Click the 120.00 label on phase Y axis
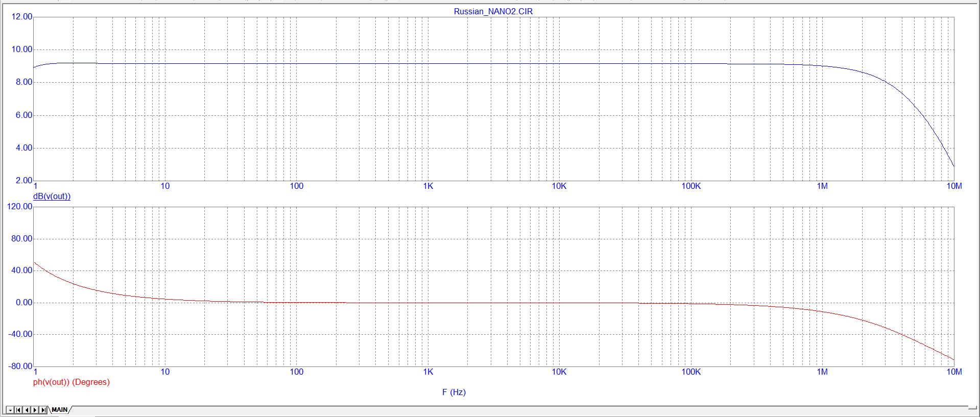Viewport: 980px width, 417px height. [19, 207]
